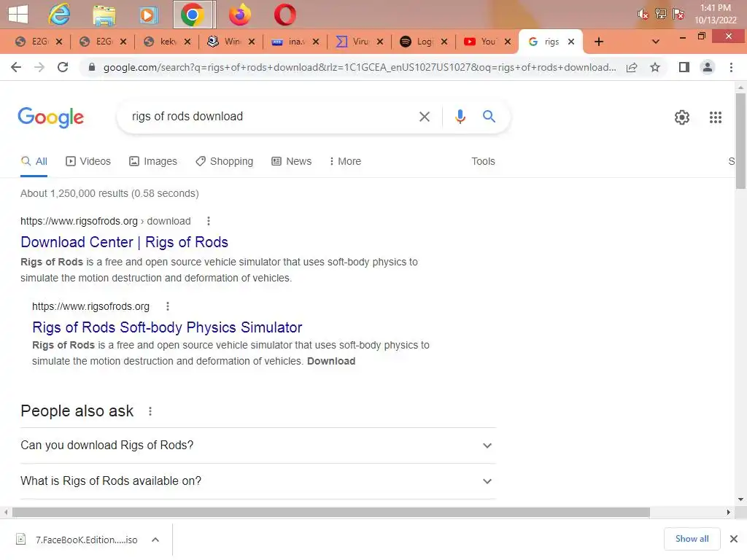Click the vertical scrollbar down arrow
This screenshot has width=747, height=560.
[x=740, y=499]
